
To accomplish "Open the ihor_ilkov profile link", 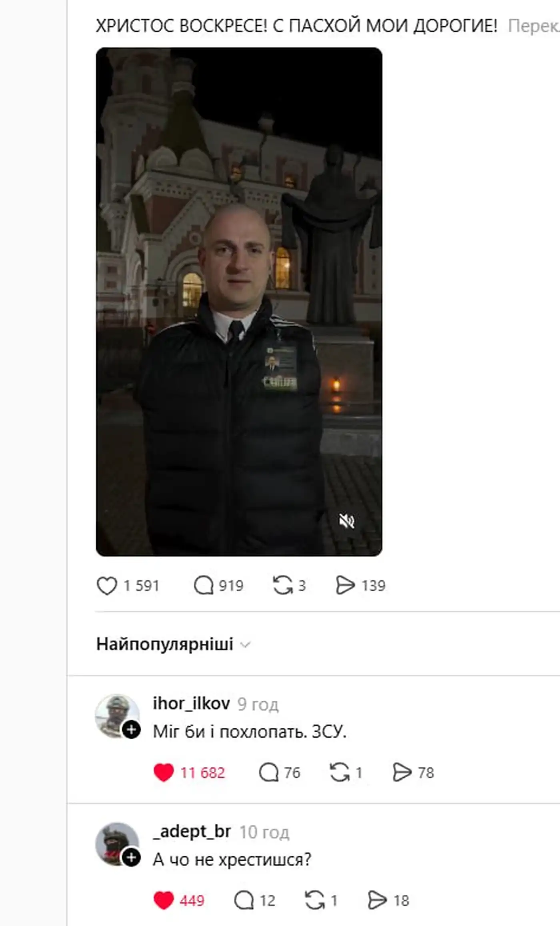I will point(191,703).
